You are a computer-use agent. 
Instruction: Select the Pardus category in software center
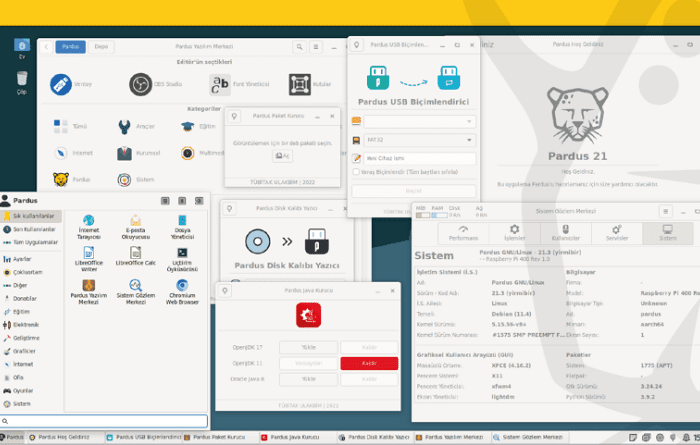(71, 179)
